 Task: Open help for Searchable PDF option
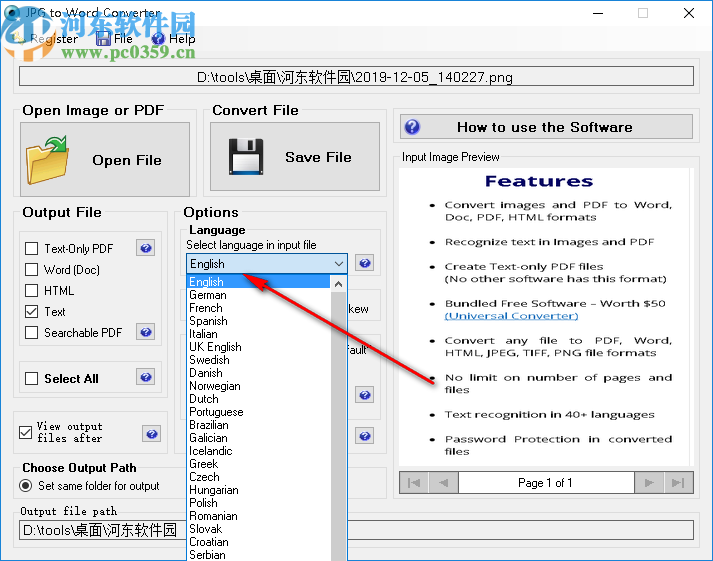coord(146,332)
